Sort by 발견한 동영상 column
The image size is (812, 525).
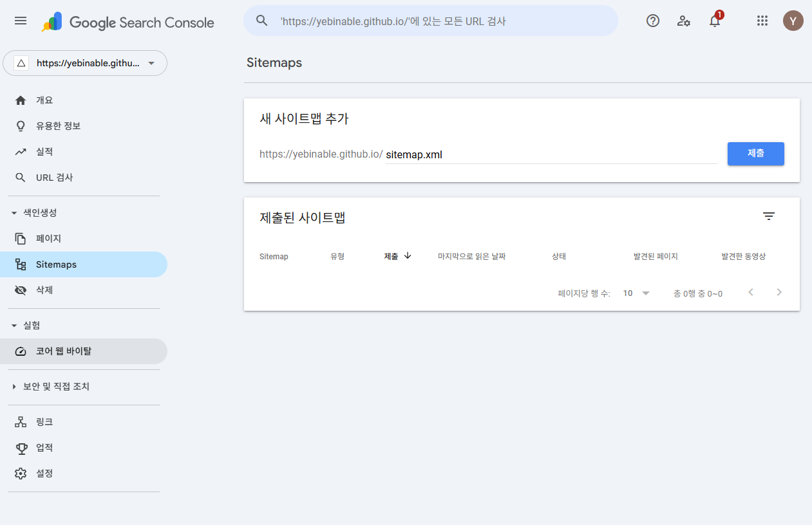point(744,256)
